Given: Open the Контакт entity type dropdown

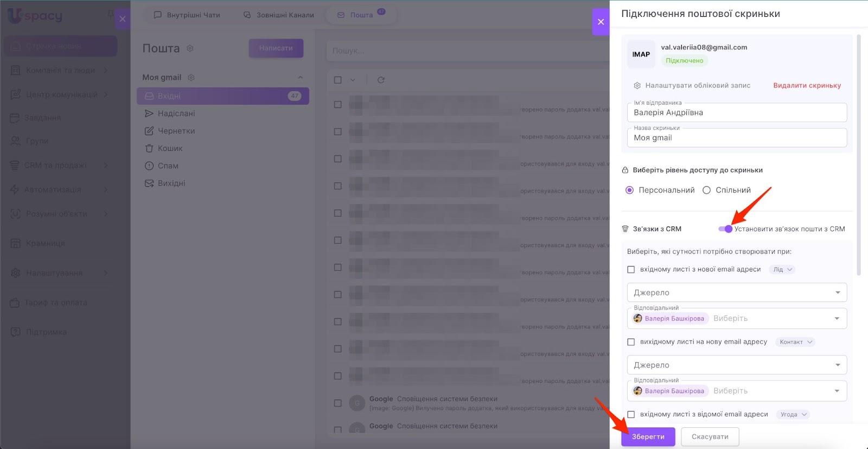Looking at the screenshot, I should click(796, 342).
